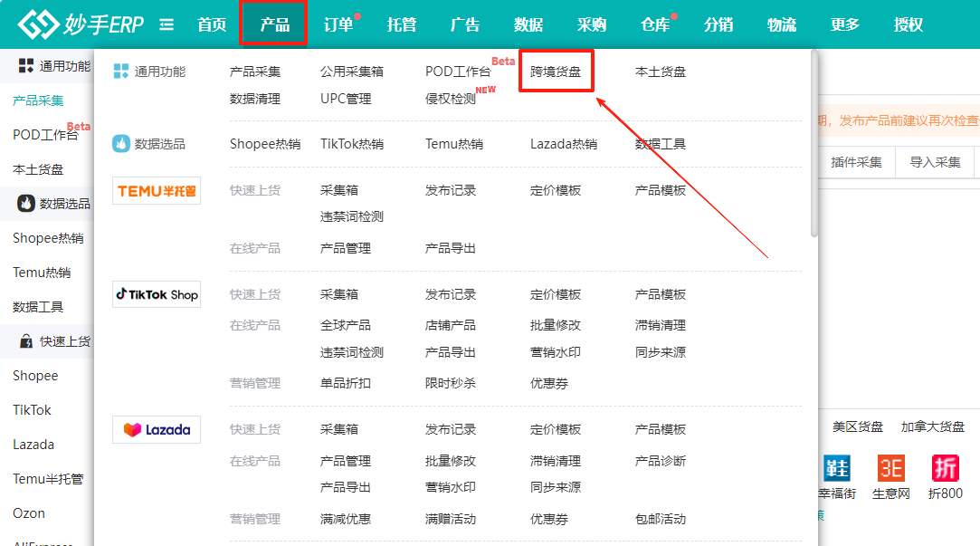This screenshot has height=546, width=980.
Task: Open 公用采集箱 link
Action: [x=352, y=72]
